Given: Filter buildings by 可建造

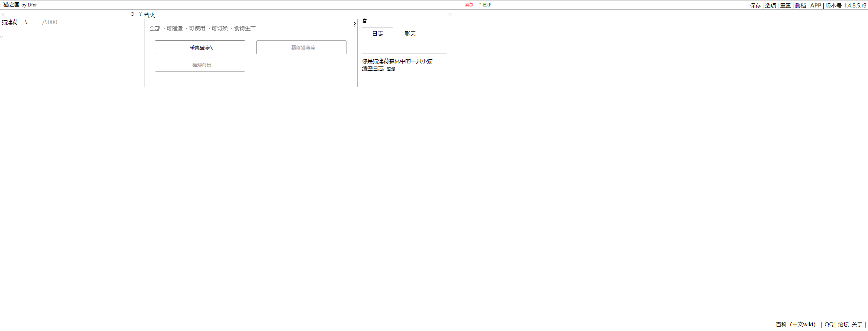Looking at the screenshot, I should (x=174, y=28).
